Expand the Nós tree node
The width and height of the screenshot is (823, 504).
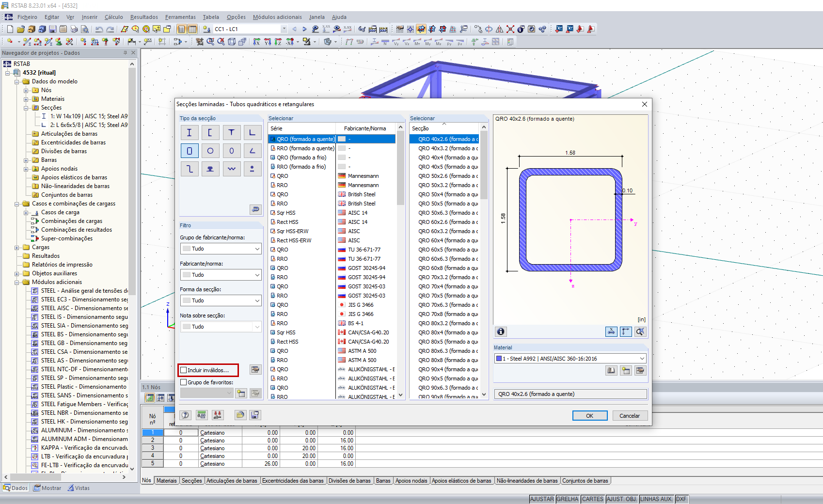click(26, 90)
